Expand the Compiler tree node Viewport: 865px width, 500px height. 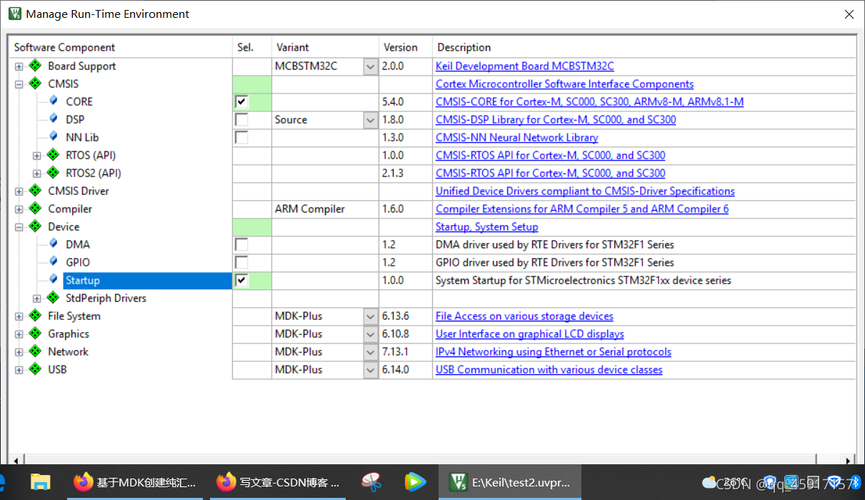pos(19,209)
